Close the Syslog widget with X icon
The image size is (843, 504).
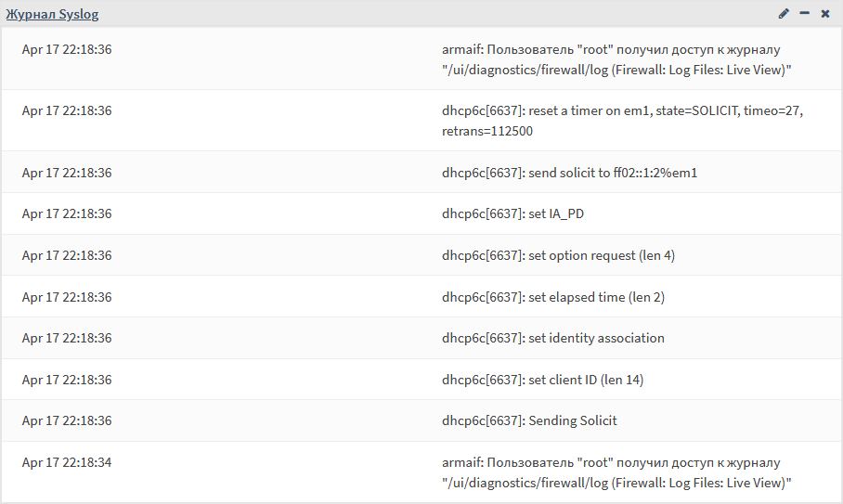tap(825, 13)
